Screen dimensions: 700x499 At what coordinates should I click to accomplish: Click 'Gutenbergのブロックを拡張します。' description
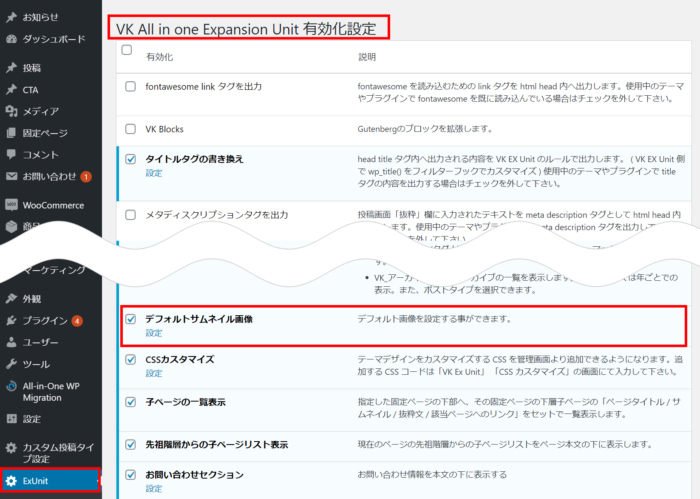tap(425, 129)
